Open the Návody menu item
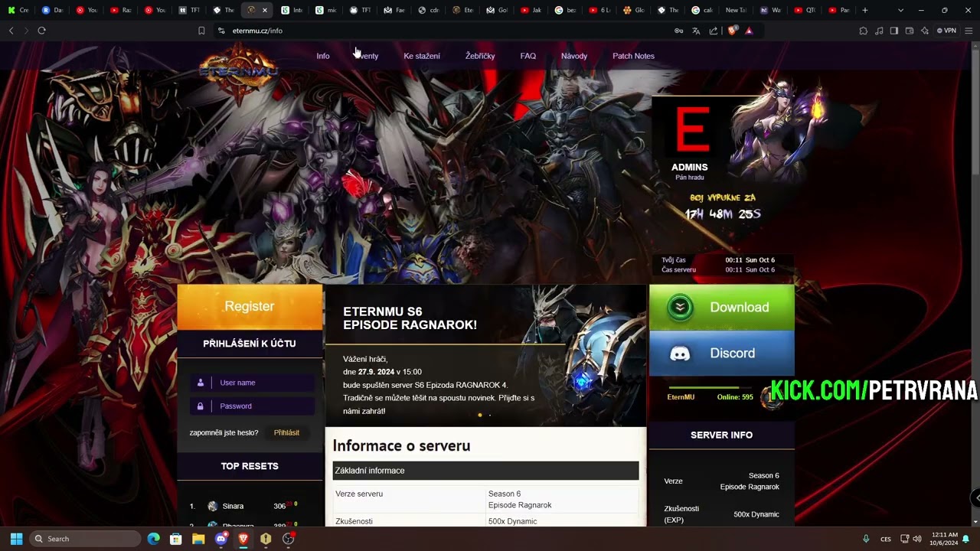This screenshot has height=551, width=980. (574, 56)
